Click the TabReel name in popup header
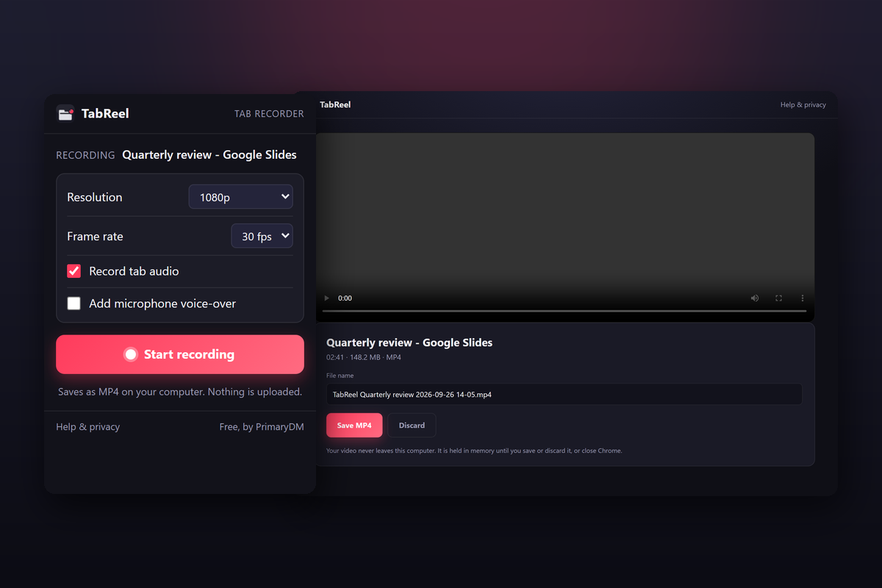This screenshot has height=588, width=882. click(105, 113)
